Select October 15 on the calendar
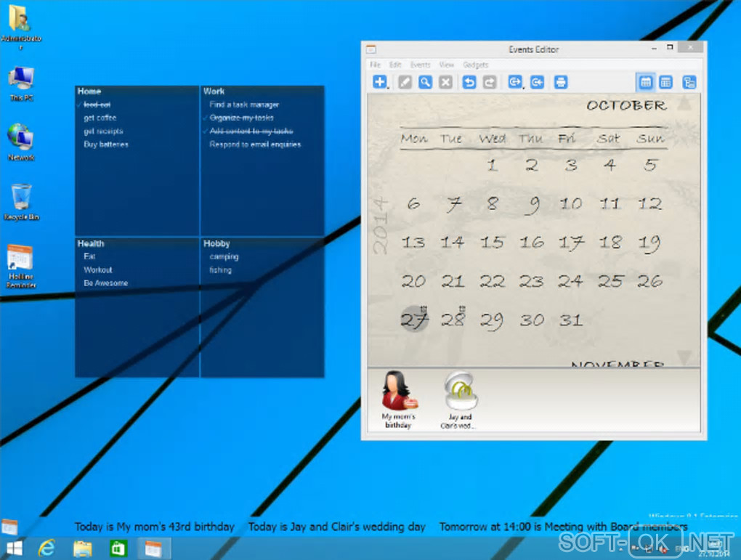This screenshot has height=560, width=741. [492, 242]
